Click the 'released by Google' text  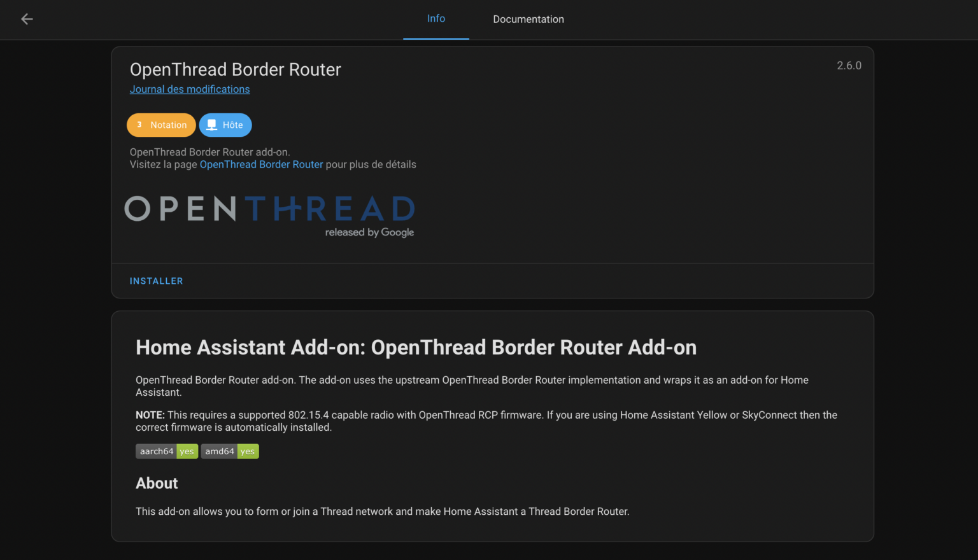370,232
